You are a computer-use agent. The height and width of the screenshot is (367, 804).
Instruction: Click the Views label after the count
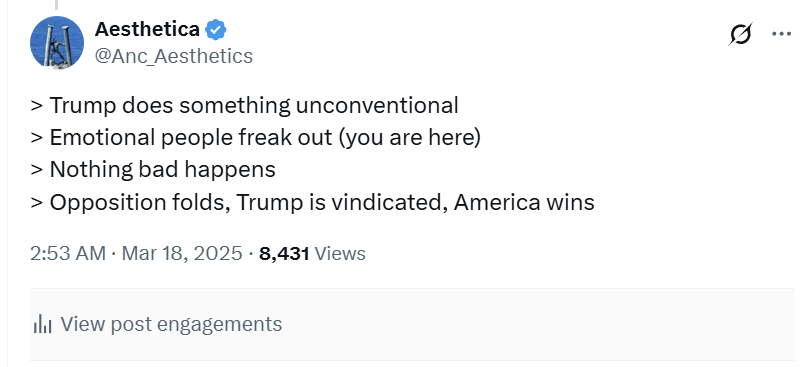point(339,253)
